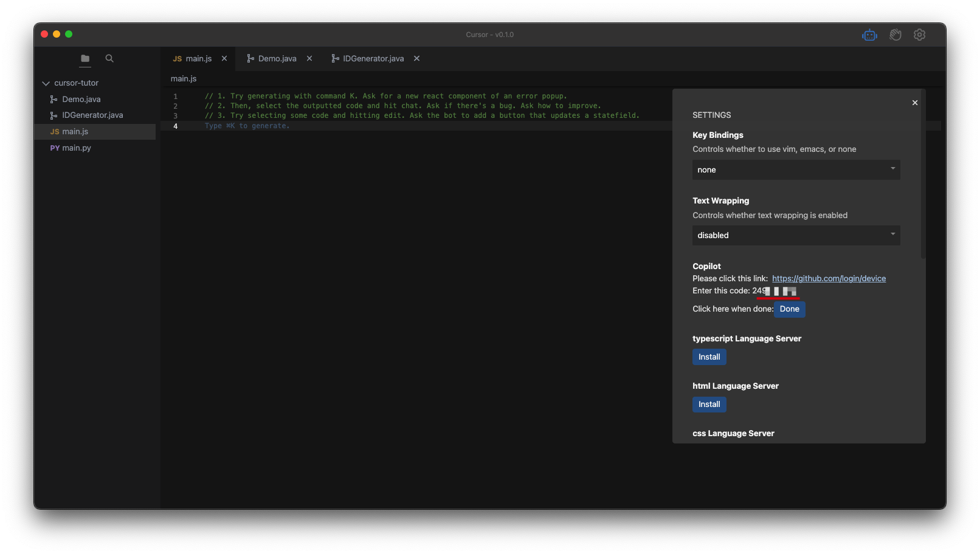
Task: Click line 4 'Type ⌘K to generate' placeholder
Action: (x=247, y=126)
